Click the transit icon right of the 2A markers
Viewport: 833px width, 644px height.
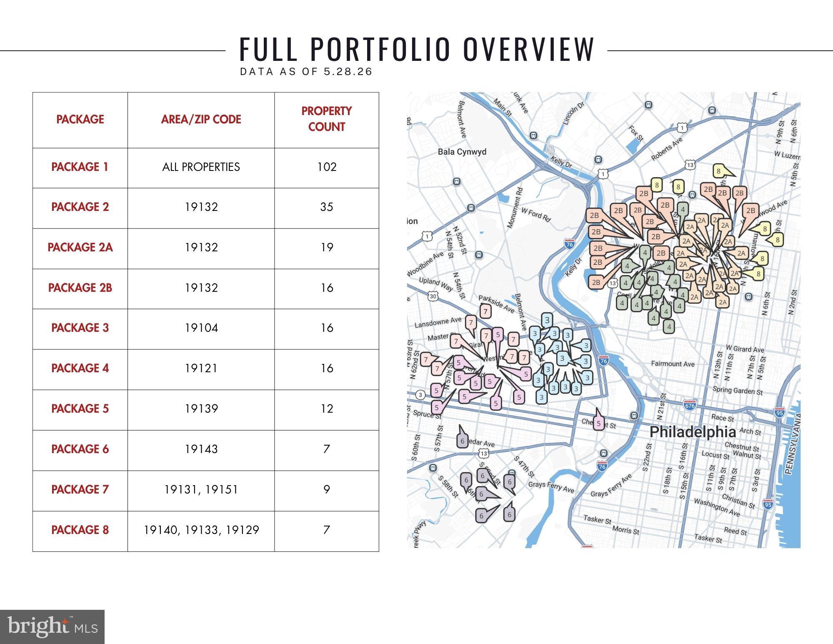(x=748, y=297)
